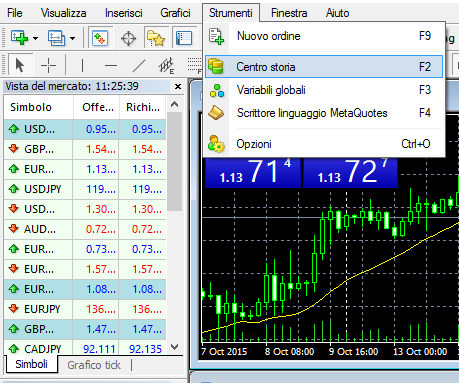
Task: Open the Aiuto menu
Action: (337, 13)
